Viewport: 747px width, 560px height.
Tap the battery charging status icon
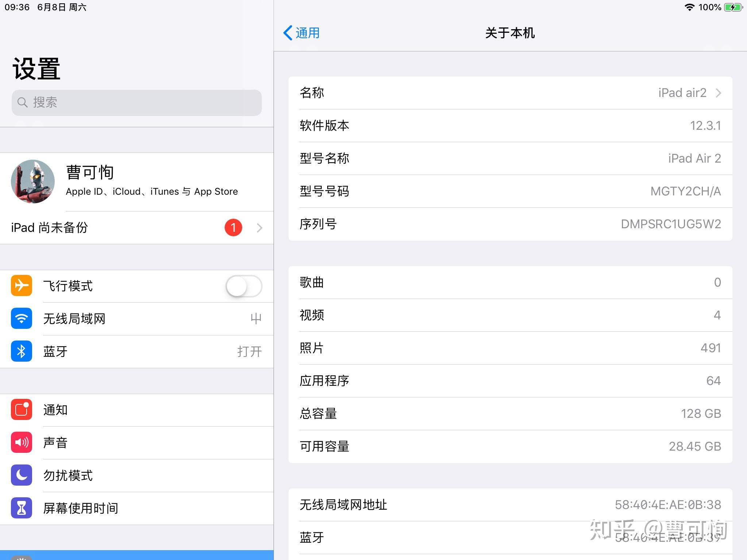coord(734,7)
